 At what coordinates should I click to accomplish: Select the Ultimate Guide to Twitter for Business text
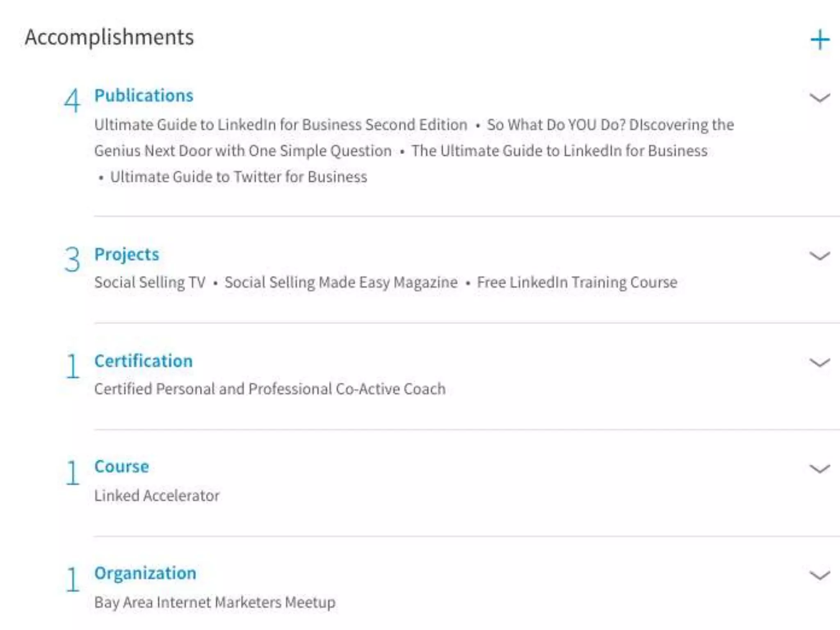coord(238,177)
